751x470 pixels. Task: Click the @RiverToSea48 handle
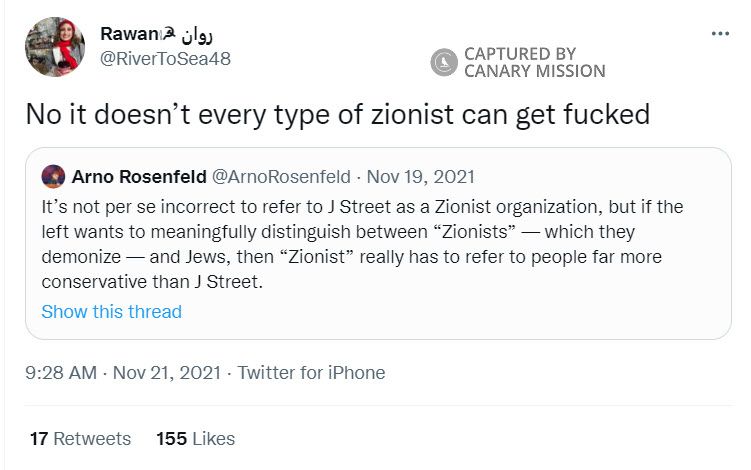pos(165,58)
